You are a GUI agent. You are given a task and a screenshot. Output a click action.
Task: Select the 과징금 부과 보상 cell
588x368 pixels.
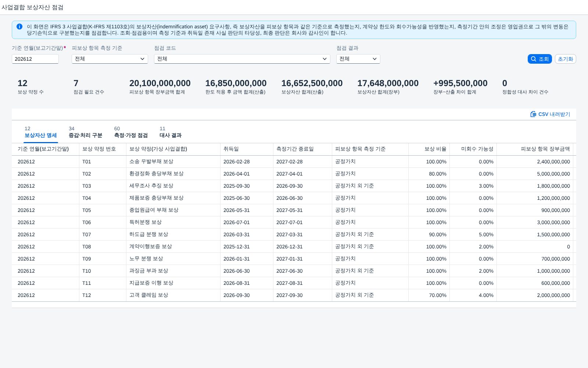coord(173,271)
